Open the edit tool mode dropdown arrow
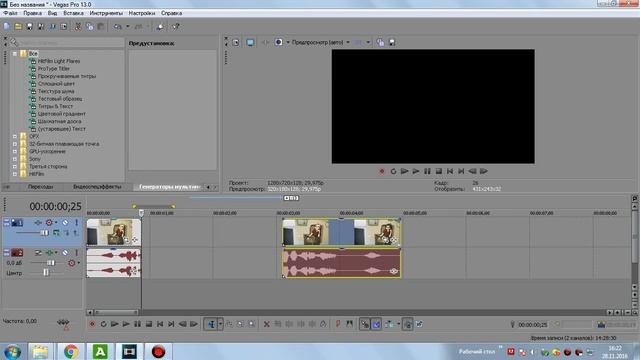640x360 pixels. click(220, 324)
